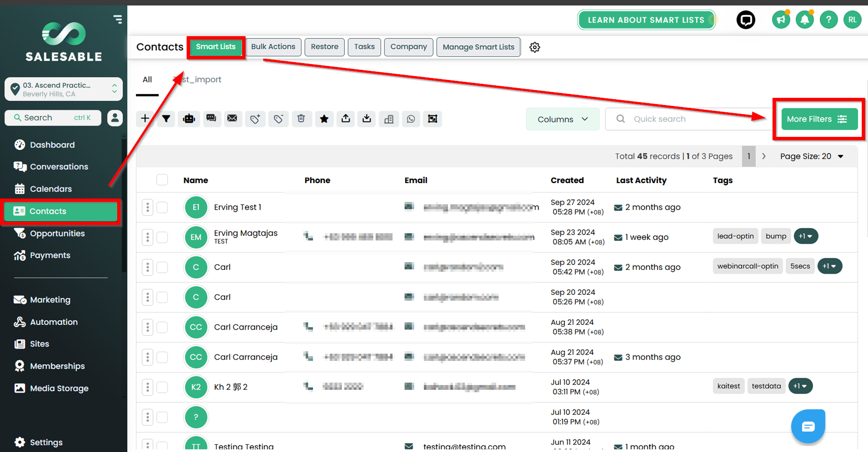Click the lead-optin tag
This screenshot has width=868, height=452.
pyautogui.click(x=735, y=236)
